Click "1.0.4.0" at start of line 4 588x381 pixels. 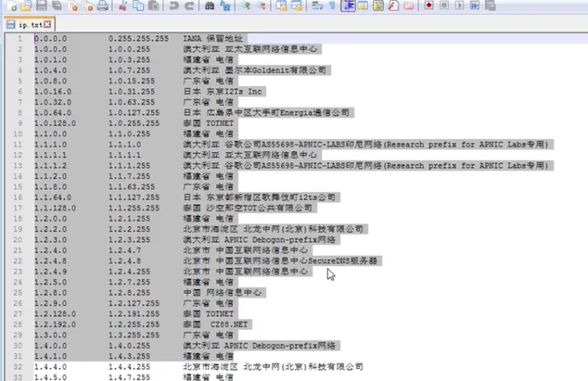[x=51, y=70]
